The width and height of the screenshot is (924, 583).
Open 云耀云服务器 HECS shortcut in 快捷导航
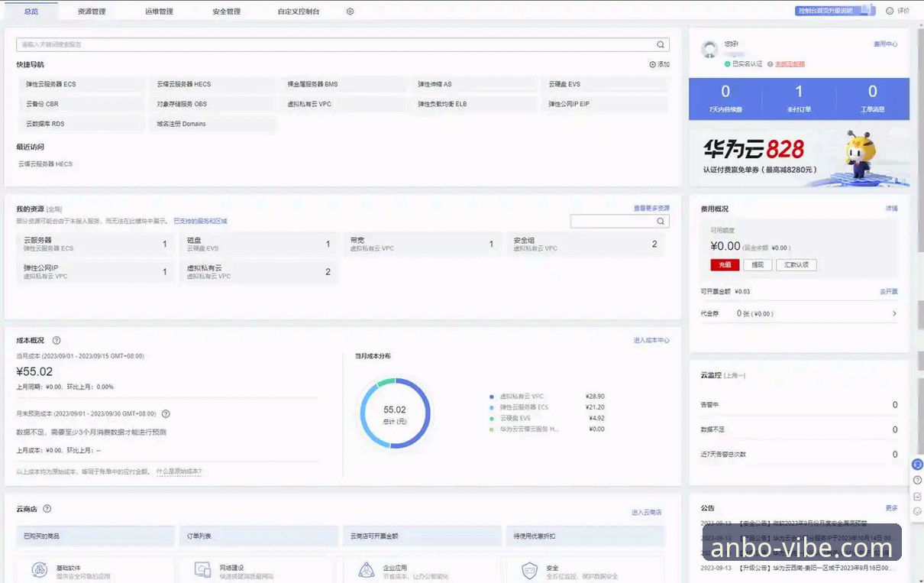click(x=212, y=84)
